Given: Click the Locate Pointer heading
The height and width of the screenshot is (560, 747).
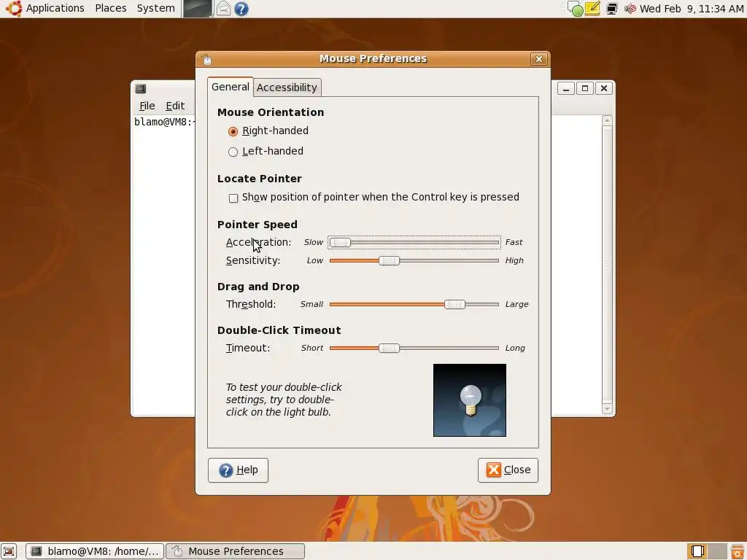Looking at the screenshot, I should 260,179.
